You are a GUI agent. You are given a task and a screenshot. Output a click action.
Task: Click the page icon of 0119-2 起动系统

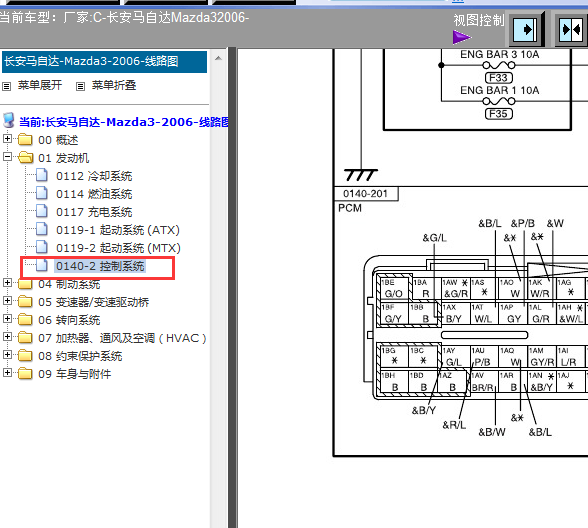click(42, 247)
